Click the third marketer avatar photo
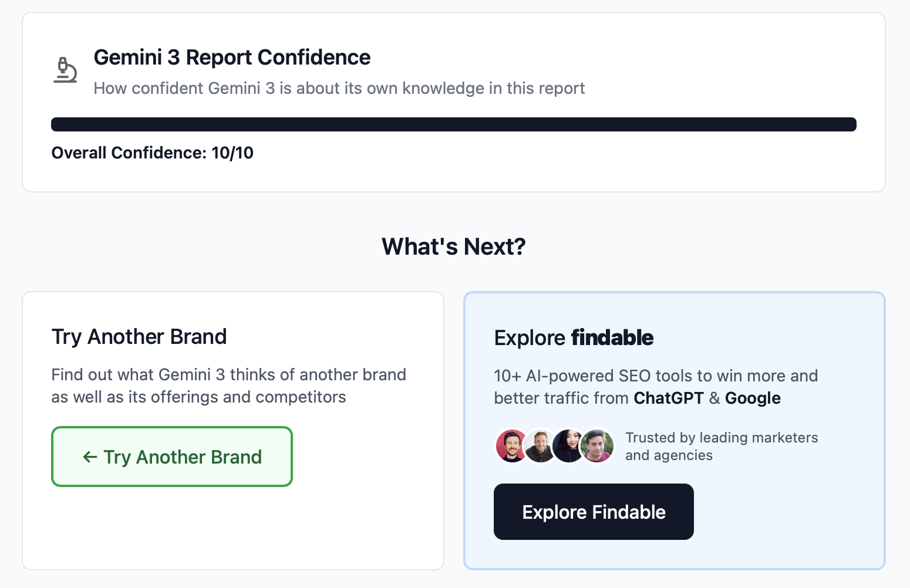The height and width of the screenshot is (588, 910). [x=568, y=445]
